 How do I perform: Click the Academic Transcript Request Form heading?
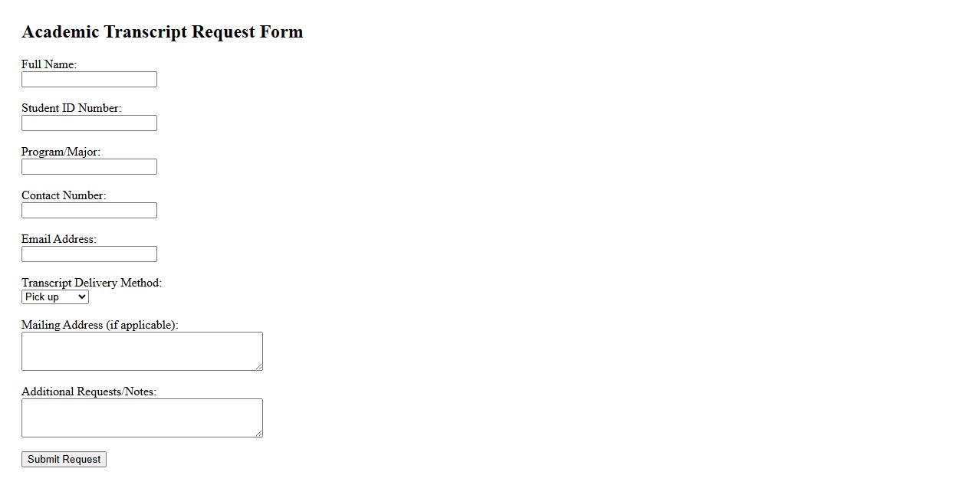[x=163, y=32]
